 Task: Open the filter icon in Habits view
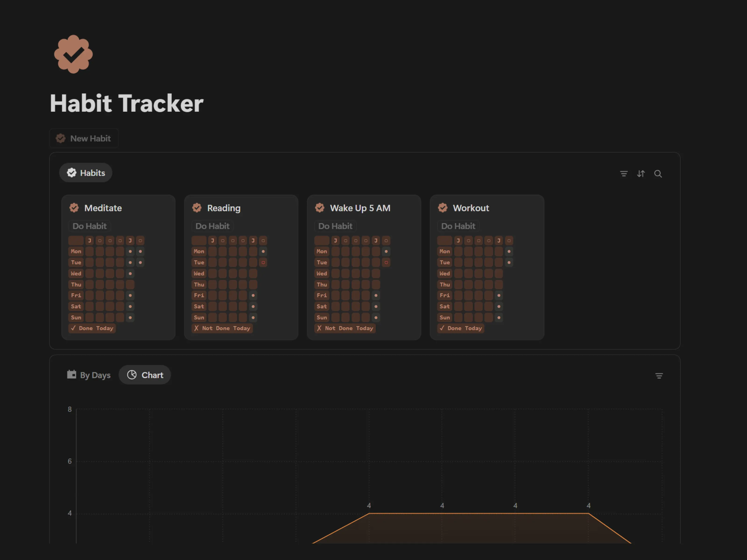624,174
